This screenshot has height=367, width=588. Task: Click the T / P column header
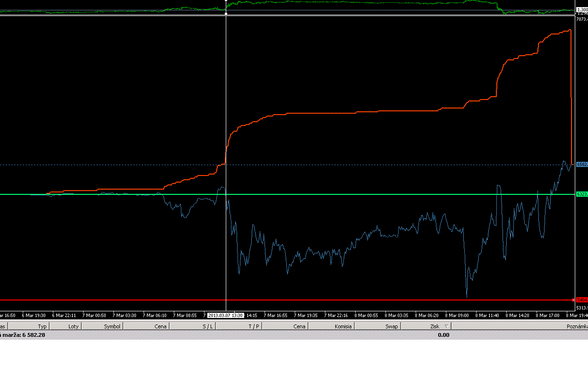tap(238, 326)
